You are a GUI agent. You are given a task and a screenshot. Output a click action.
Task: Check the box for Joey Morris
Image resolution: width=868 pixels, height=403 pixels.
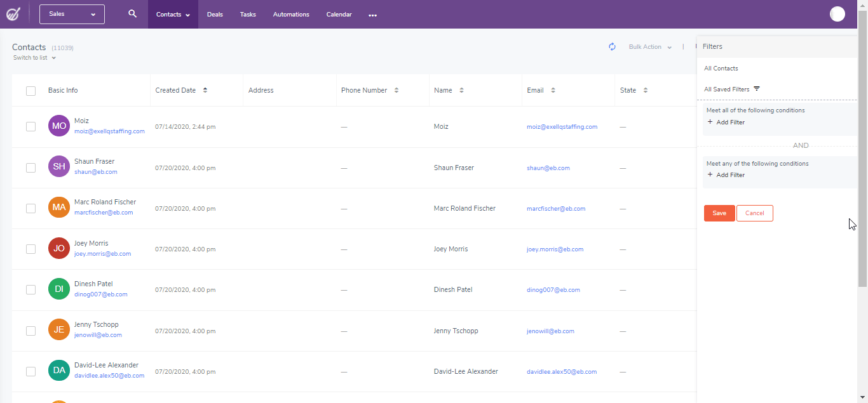point(31,249)
